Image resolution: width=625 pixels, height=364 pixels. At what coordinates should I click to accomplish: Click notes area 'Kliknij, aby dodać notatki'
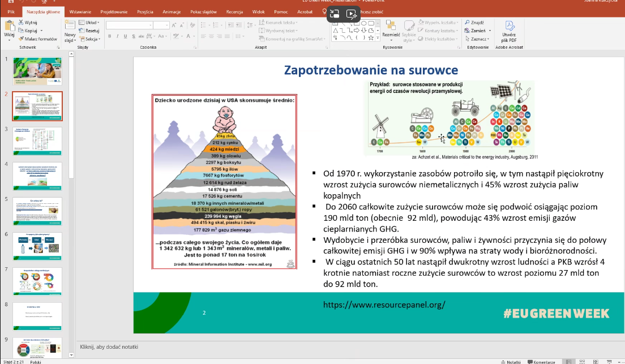click(109, 347)
